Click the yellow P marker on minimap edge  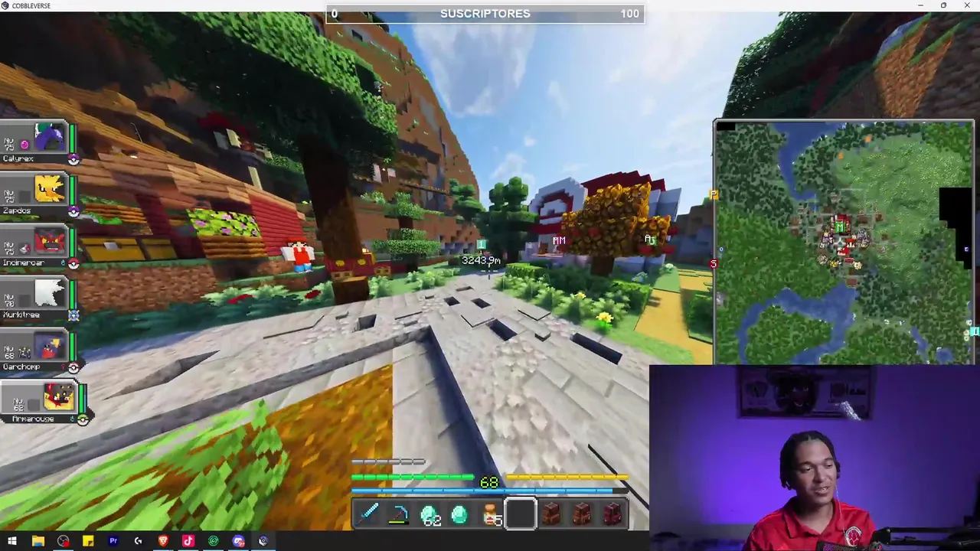714,196
